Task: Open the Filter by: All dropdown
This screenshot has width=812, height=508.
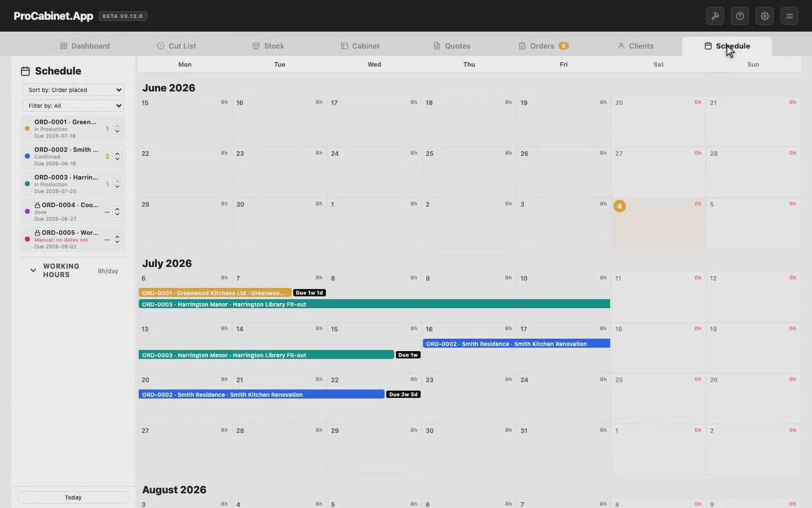Action: 73,106
